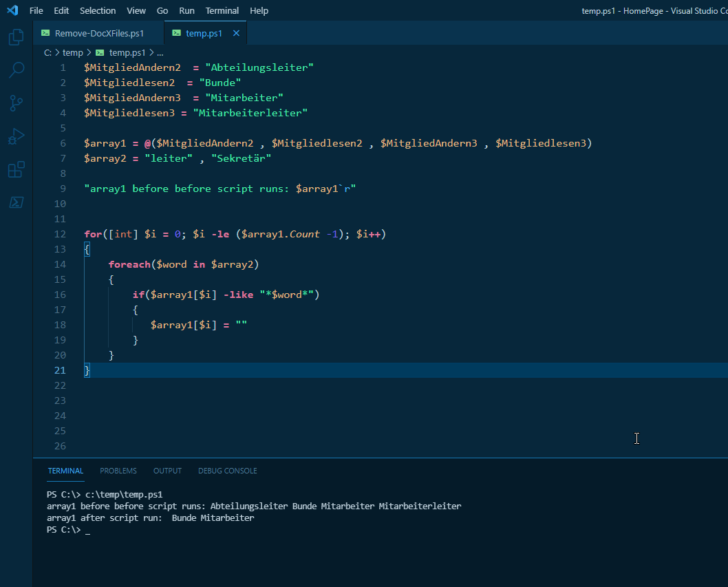Switch to the TERMINAL panel tab
The height and width of the screenshot is (587, 728).
(65, 471)
